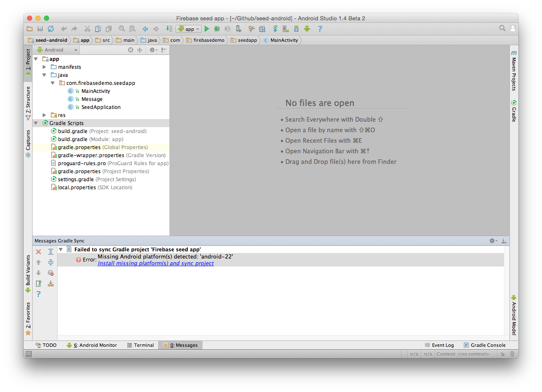Open the Captures side tab

tap(28, 144)
